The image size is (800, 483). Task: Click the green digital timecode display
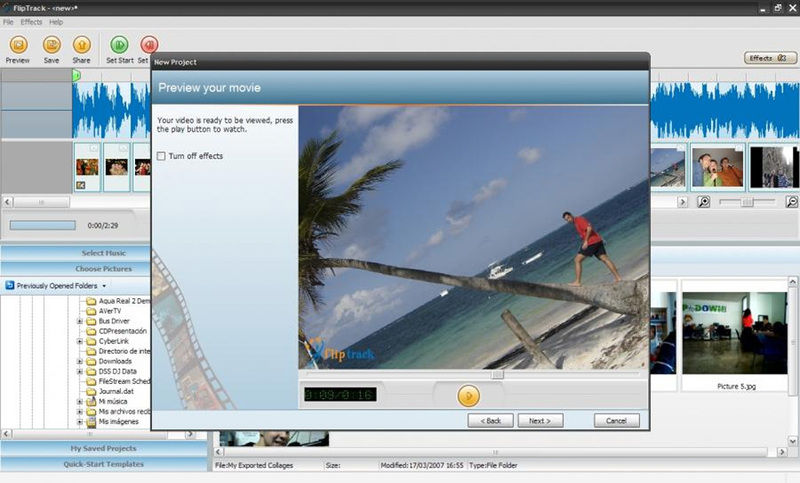(x=340, y=394)
